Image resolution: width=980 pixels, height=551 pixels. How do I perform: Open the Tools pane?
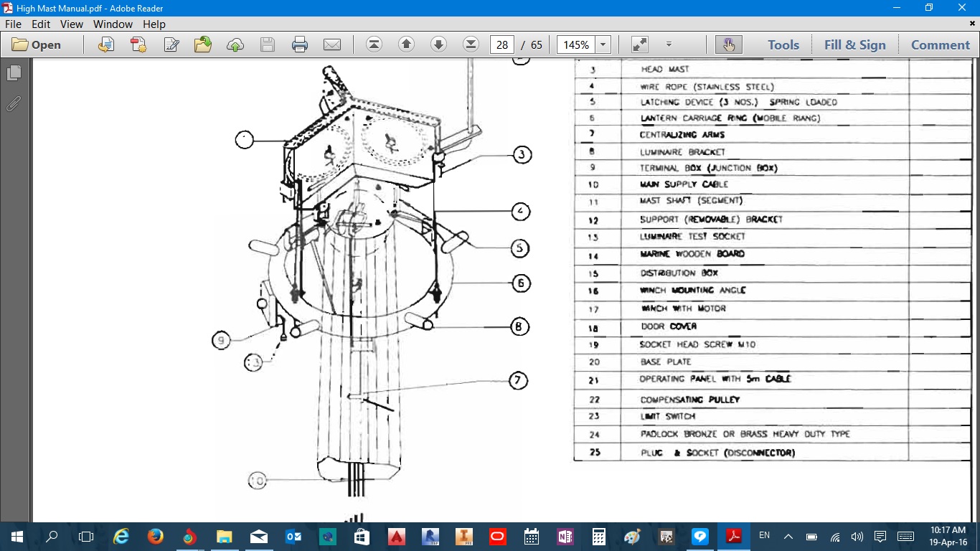coord(783,44)
